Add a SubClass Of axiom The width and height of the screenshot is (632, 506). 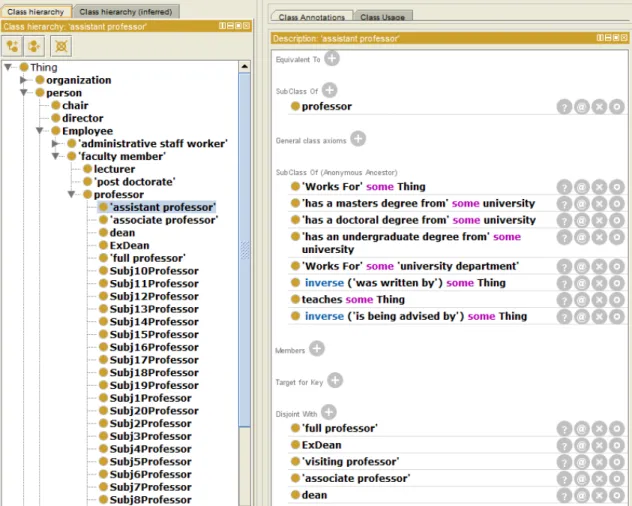[330, 90]
